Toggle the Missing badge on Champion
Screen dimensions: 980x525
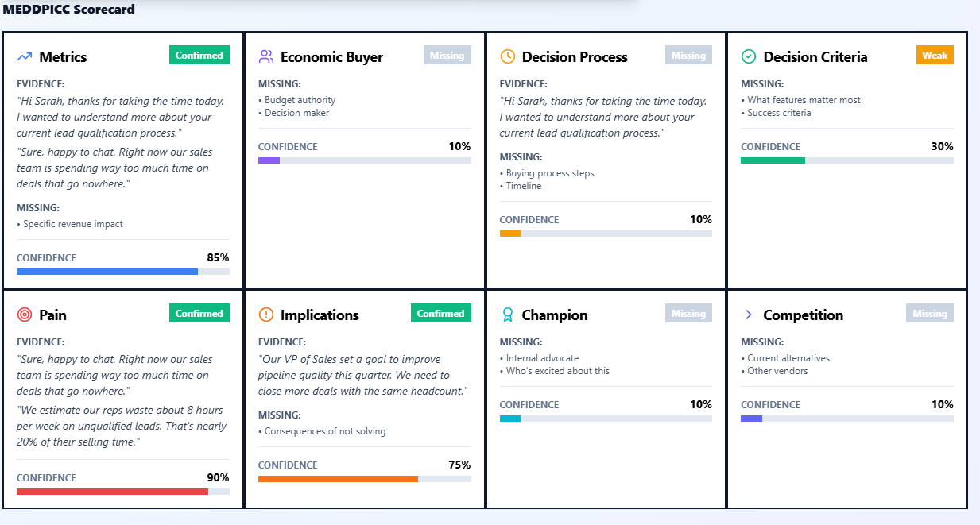tap(688, 313)
